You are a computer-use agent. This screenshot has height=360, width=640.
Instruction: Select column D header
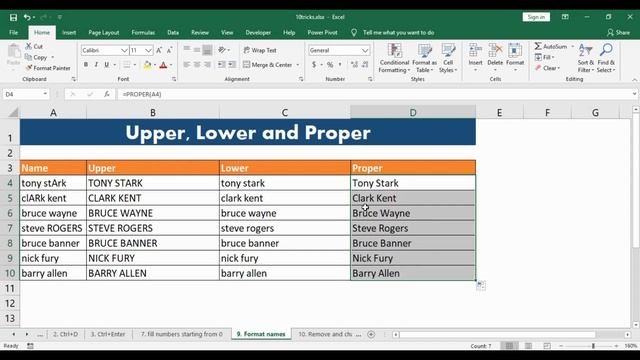pyautogui.click(x=413, y=113)
